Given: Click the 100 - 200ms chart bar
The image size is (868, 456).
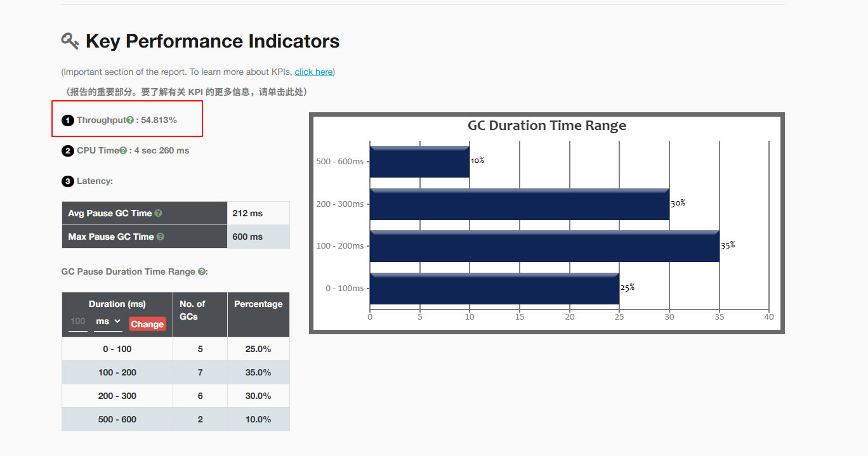Looking at the screenshot, I should 544,246.
